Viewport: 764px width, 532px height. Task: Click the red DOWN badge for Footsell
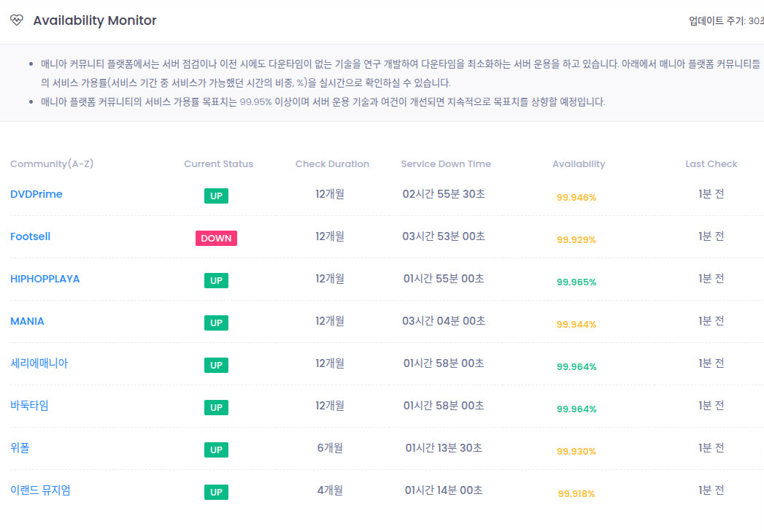point(216,238)
